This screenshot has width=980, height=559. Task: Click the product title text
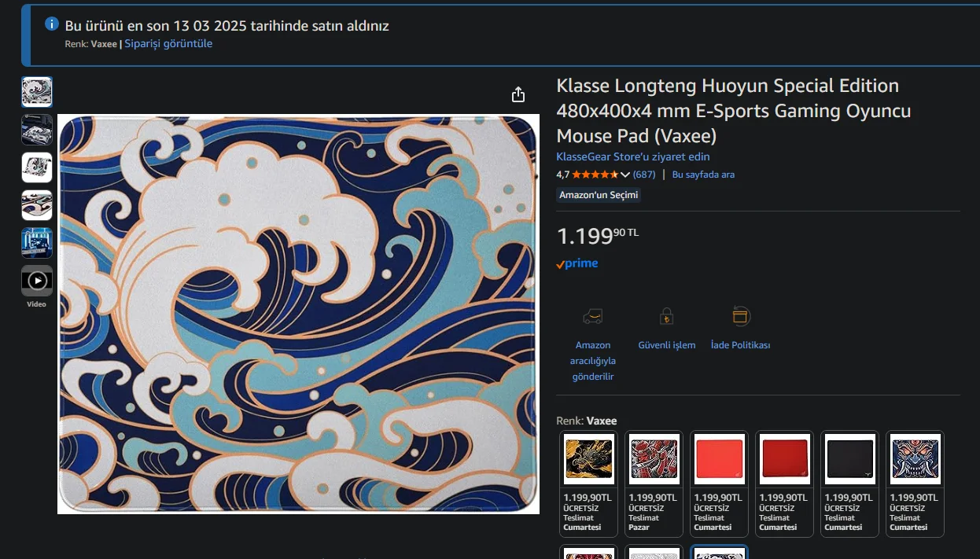click(733, 110)
